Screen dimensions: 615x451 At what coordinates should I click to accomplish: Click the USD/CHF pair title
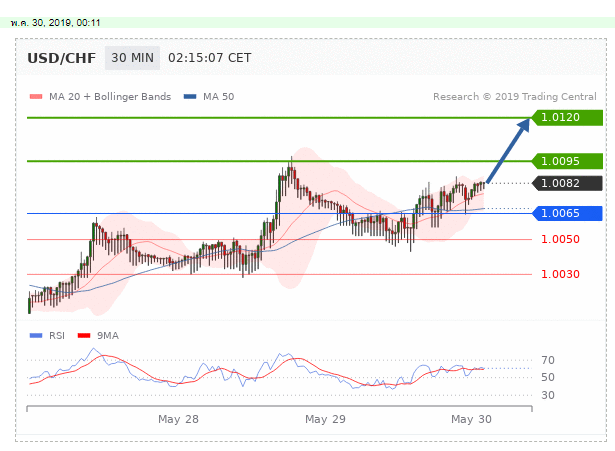pos(61,58)
